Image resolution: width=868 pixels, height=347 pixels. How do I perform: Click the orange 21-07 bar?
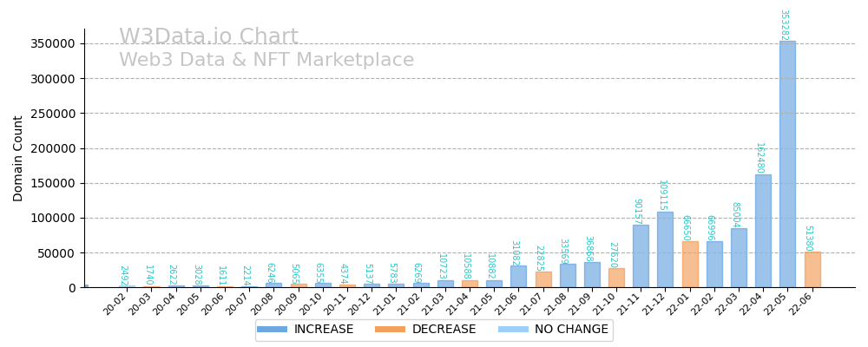[x=543, y=279]
